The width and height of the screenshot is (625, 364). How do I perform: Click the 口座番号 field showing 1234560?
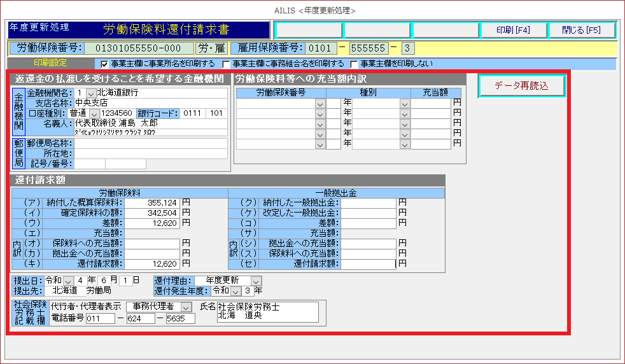(117, 113)
